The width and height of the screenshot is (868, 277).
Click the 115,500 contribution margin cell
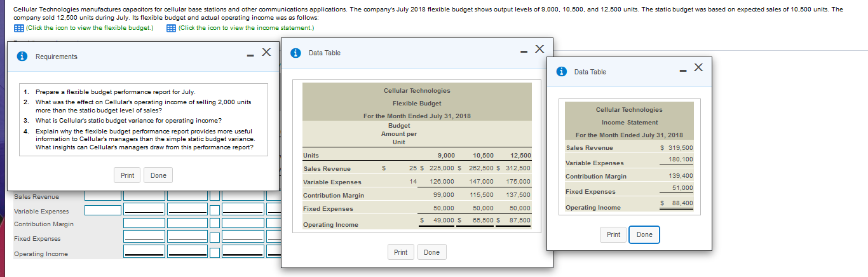click(x=481, y=195)
